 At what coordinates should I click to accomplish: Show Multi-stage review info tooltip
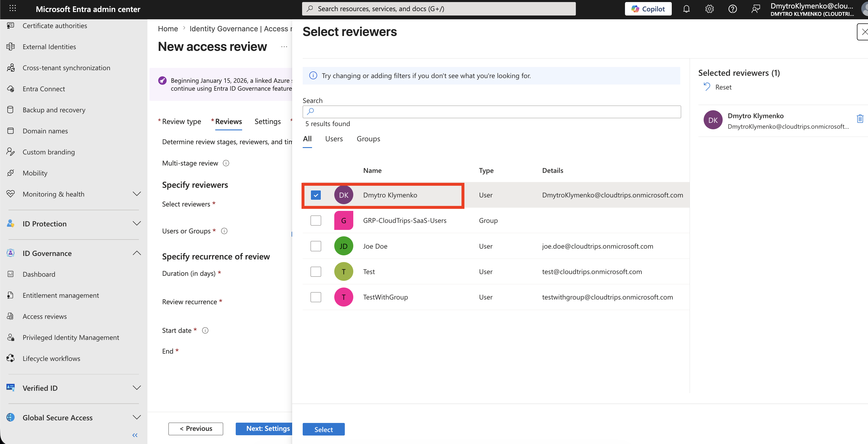point(226,163)
